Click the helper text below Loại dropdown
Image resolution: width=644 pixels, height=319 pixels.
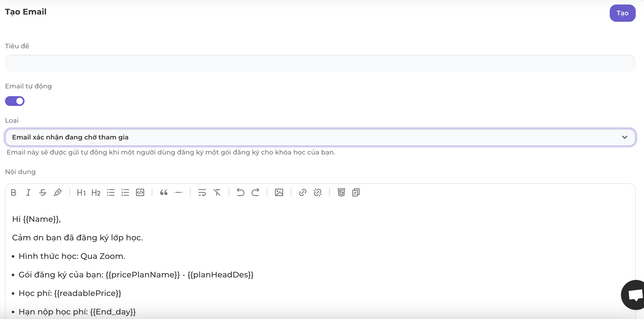coord(171,152)
